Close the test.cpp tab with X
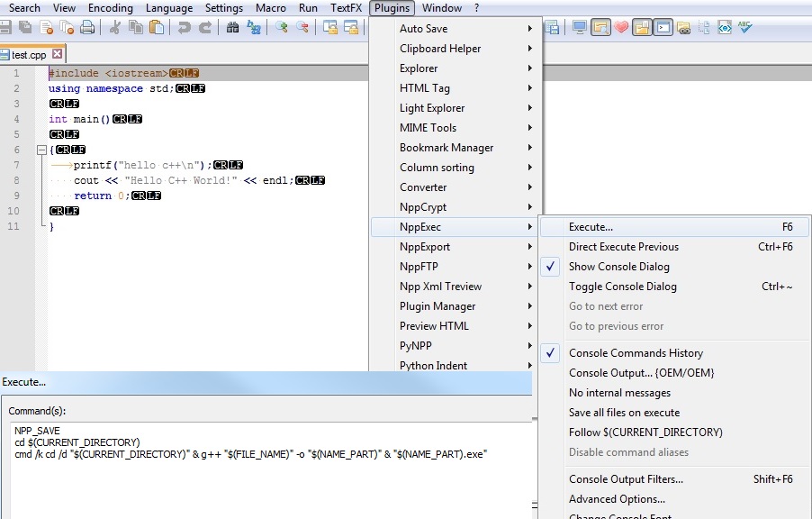 coord(58,54)
